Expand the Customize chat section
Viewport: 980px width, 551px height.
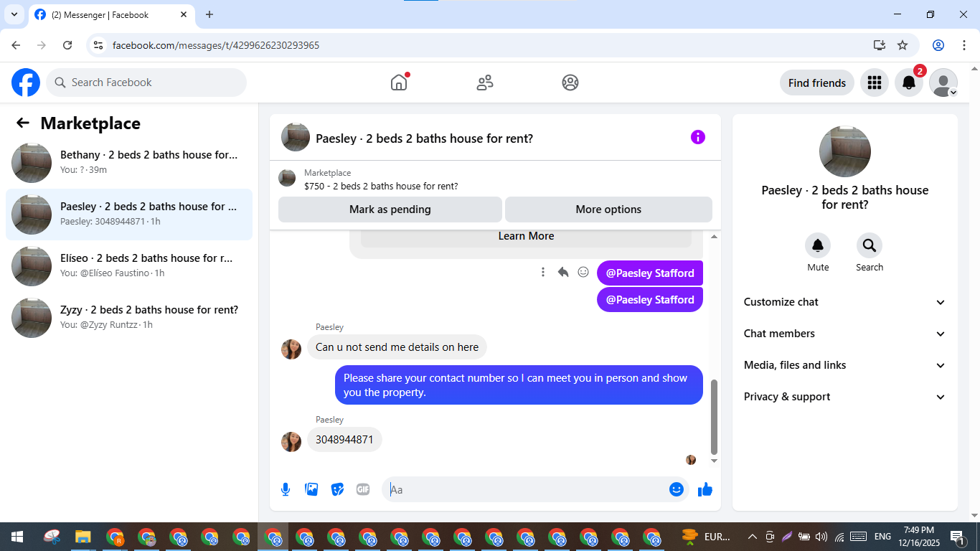click(845, 302)
